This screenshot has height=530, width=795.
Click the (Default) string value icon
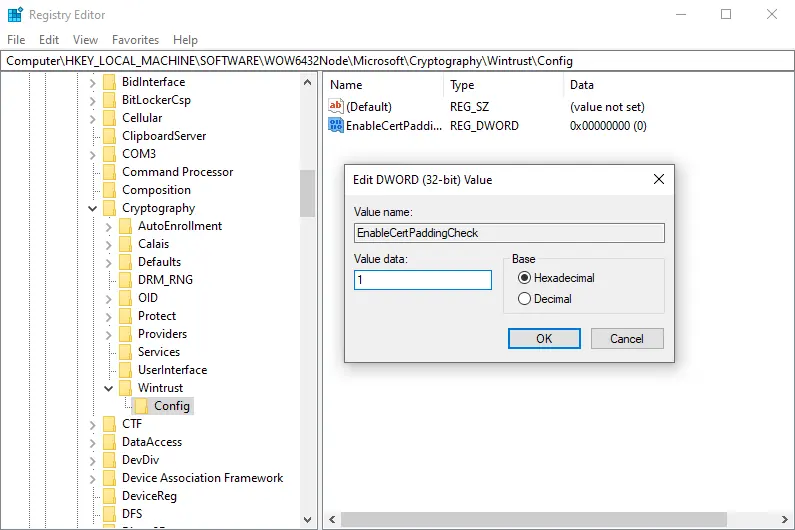[x=336, y=106]
